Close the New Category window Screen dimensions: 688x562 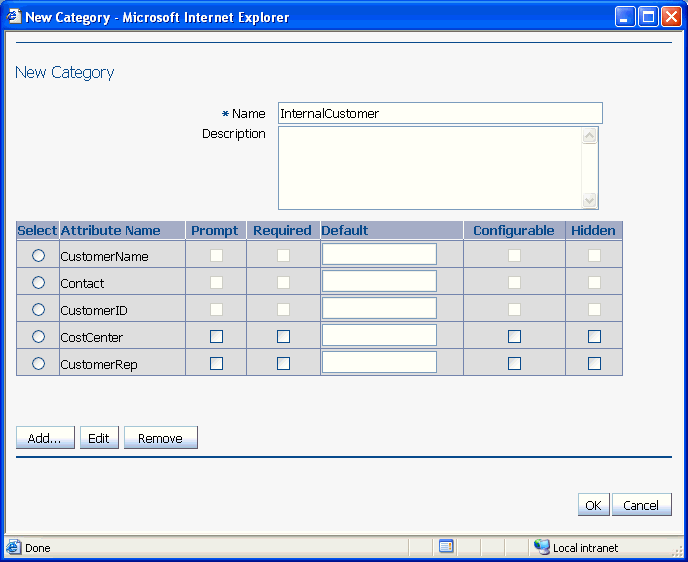[671, 17]
